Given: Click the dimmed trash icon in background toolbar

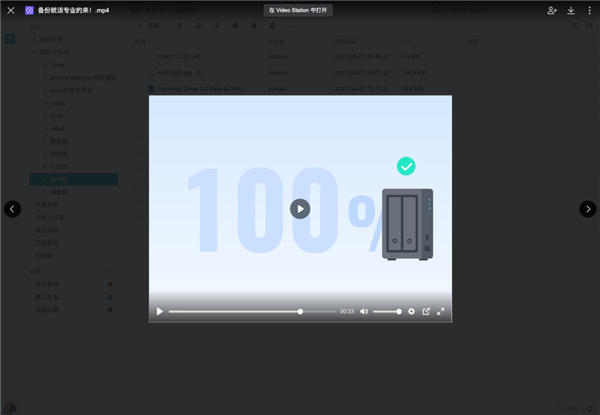Looking at the screenshot, I should coord(272,26).
